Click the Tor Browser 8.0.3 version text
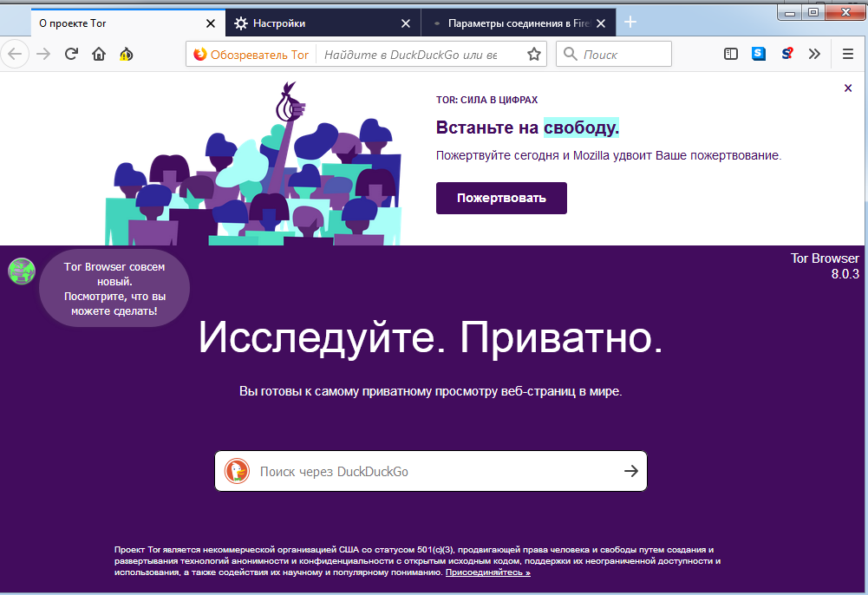Viewport: 868px width, 595px height. pos(825,266)
